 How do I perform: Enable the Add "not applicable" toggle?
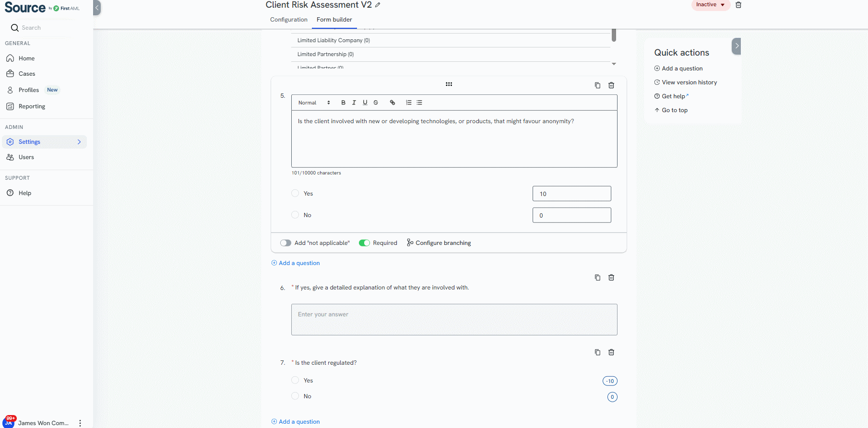click(285, 243)
